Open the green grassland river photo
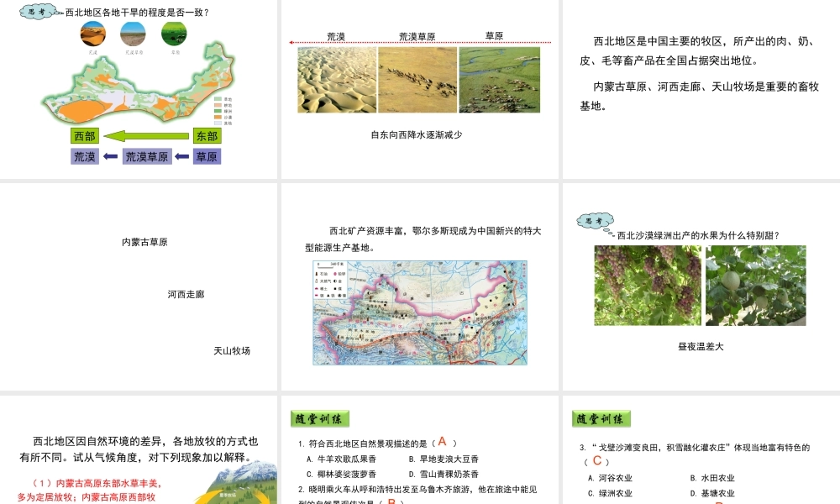The image size is (840, 504). (x=499, y=80)
